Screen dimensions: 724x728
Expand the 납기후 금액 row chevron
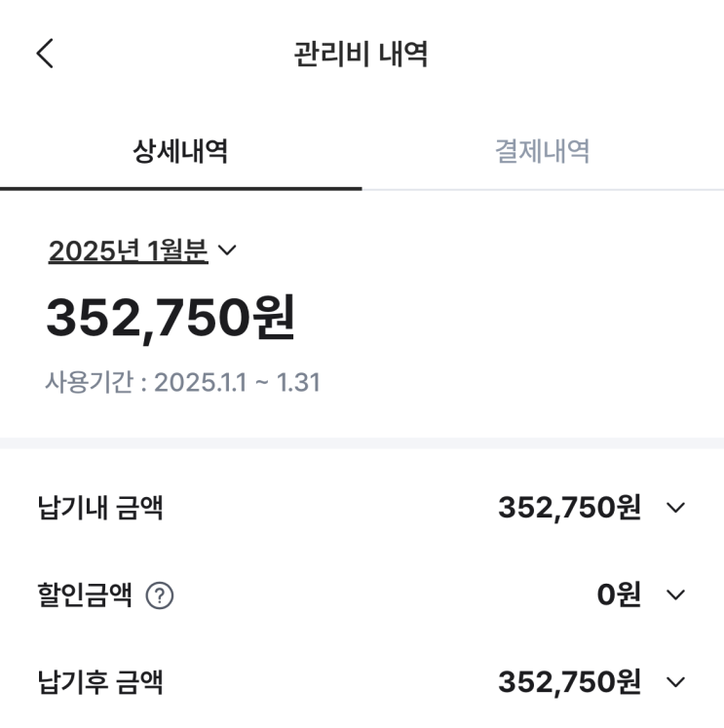pos(676,683)
